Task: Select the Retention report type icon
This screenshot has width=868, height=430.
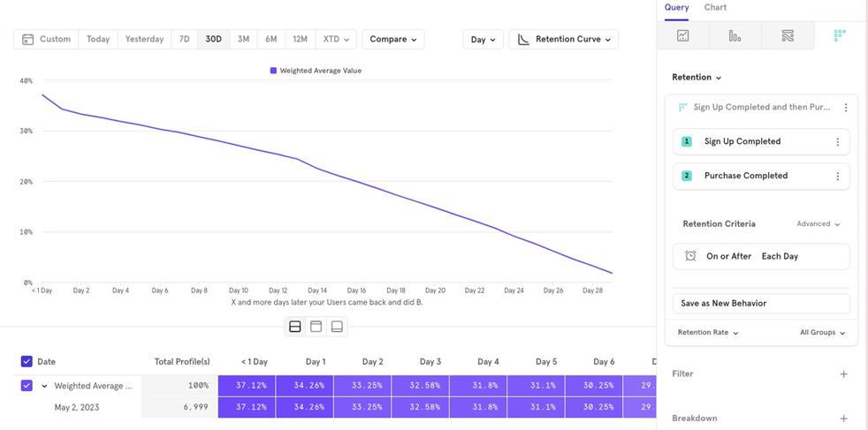Action: coord(839,36)
